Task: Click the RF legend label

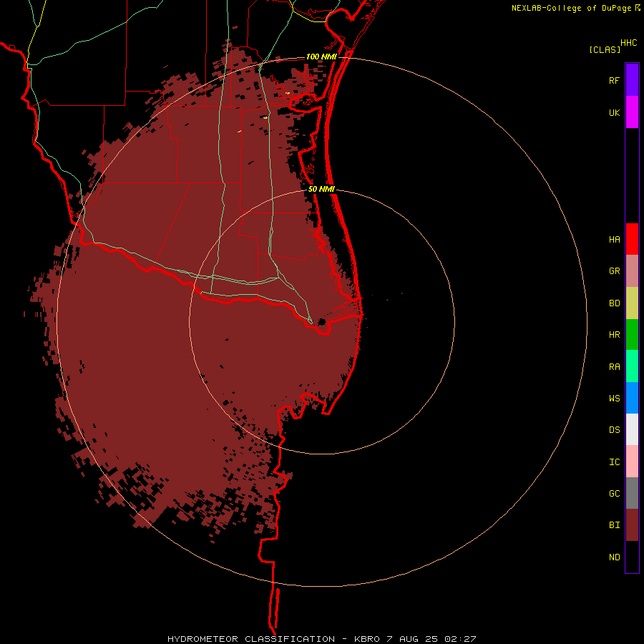Action: click(614, 80)
